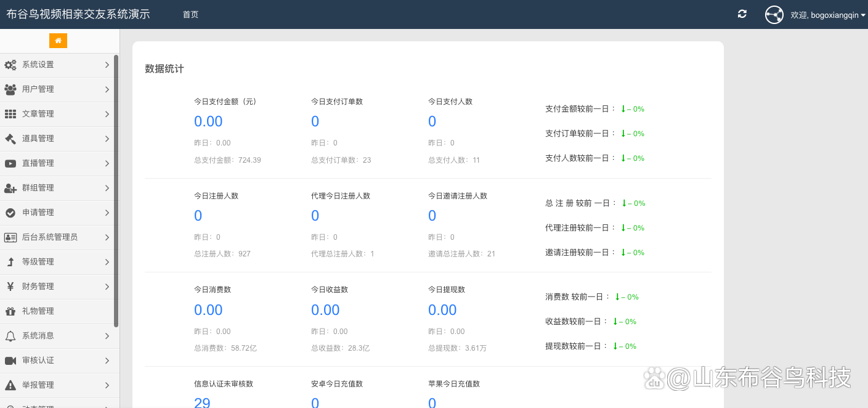The width and height of the screenshot is (868, 408).
Task: Click the text 邀请总注册人数：21
Action: (x=462, y=254)
